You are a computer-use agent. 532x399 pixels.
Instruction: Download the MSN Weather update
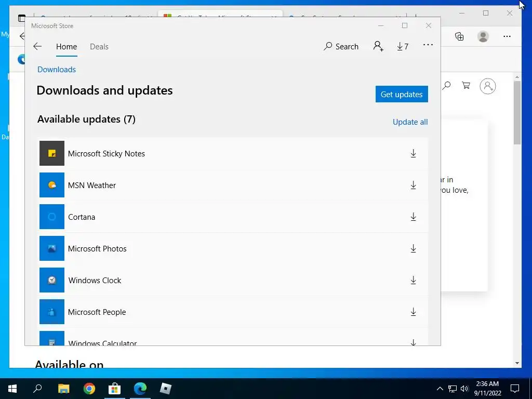coord(413,185)
